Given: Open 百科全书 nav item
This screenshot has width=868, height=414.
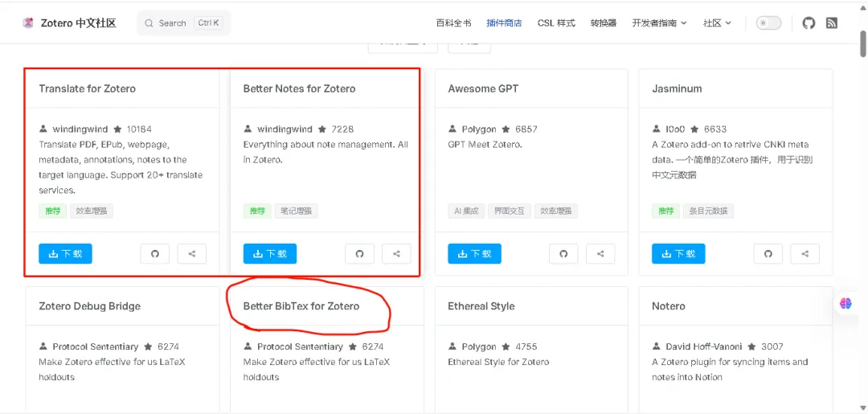Looking at the screenshot, I should click(x=453, y=23).
